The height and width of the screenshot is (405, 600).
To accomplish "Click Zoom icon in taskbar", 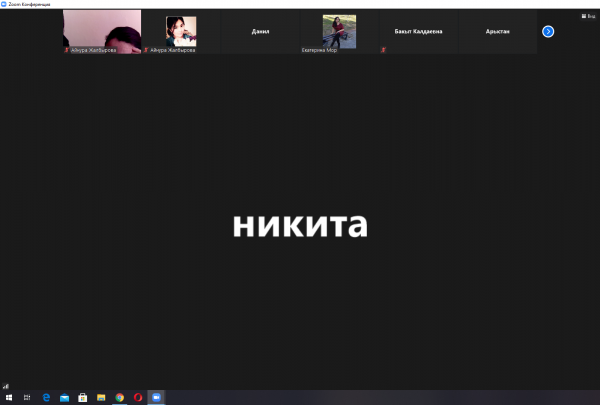I will (x=155, y=397).
